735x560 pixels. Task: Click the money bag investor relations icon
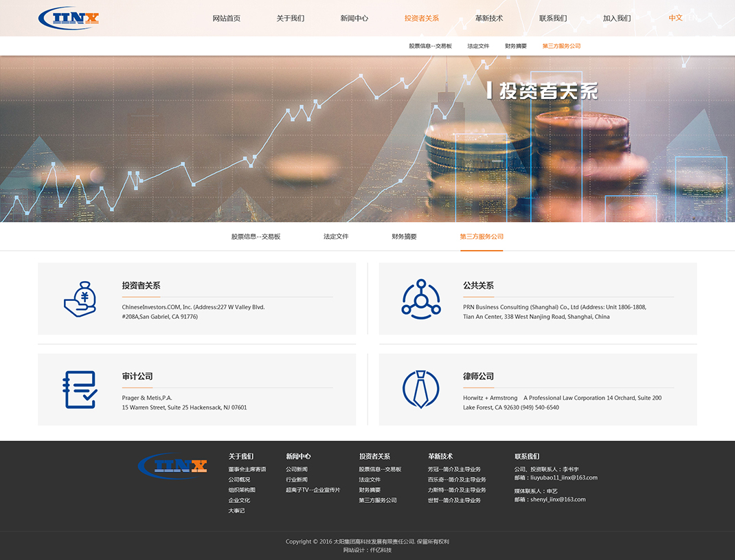pos(80,299)
